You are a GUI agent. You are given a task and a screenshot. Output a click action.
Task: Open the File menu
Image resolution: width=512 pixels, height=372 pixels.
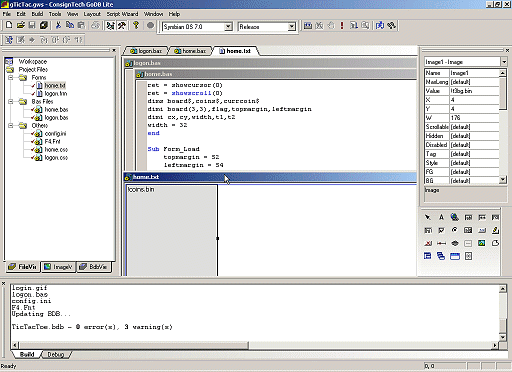(7, 14)
